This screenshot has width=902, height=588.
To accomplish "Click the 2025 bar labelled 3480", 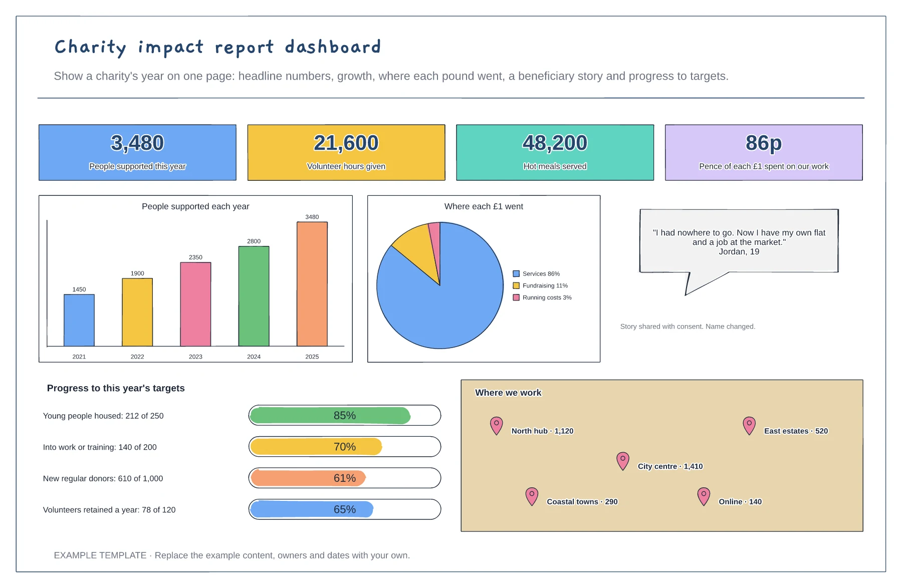I will 312,284.
